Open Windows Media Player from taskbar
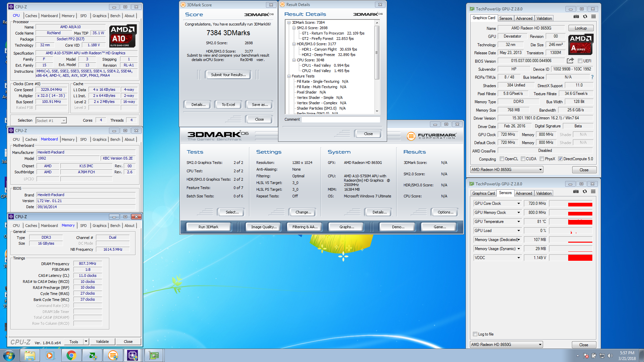644x362 pixels. [50, 355]
